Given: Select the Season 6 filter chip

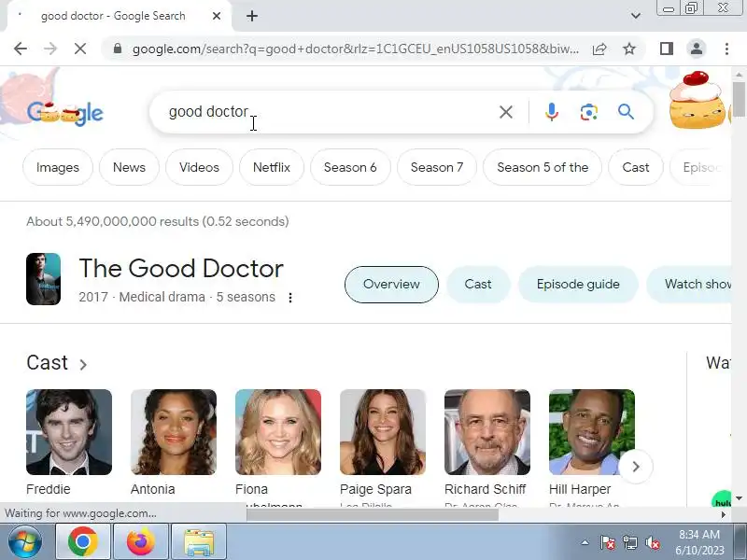Looking at the screenshot, I should pyautogui.click(x=350, y=168).
